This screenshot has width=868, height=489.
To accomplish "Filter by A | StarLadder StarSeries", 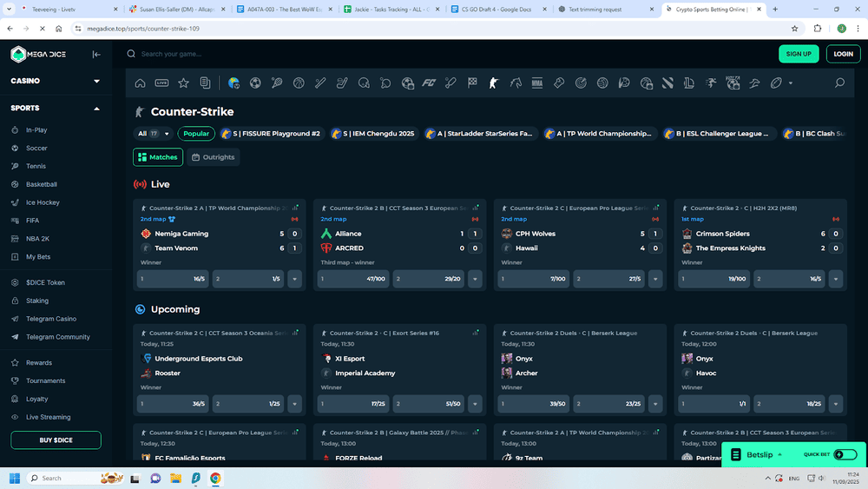I will pos(479,134).
